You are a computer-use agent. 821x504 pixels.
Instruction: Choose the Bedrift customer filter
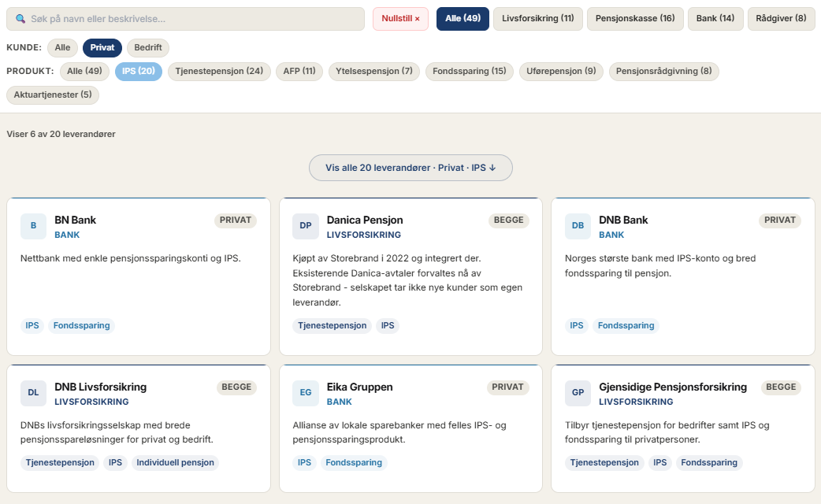[147, 47]
